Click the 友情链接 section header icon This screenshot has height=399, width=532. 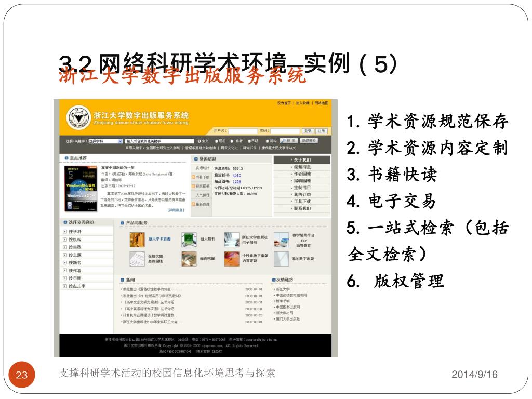tap(273, 280)
